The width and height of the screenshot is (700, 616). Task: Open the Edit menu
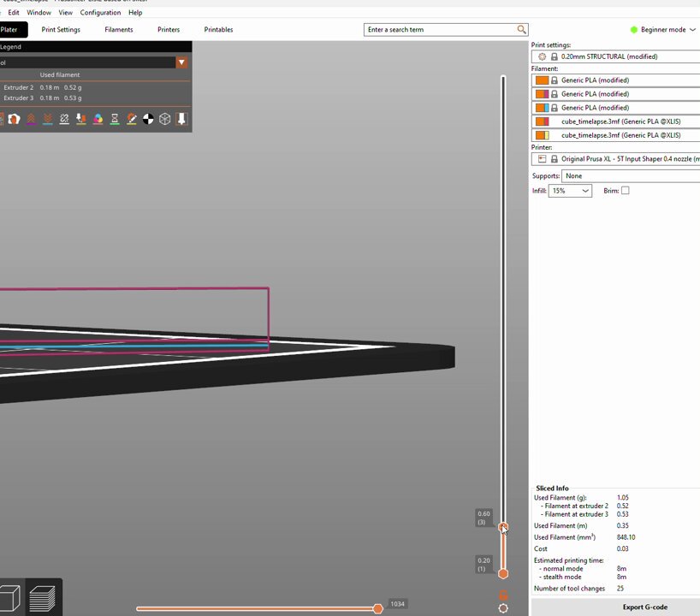click(x=14, y=13)
